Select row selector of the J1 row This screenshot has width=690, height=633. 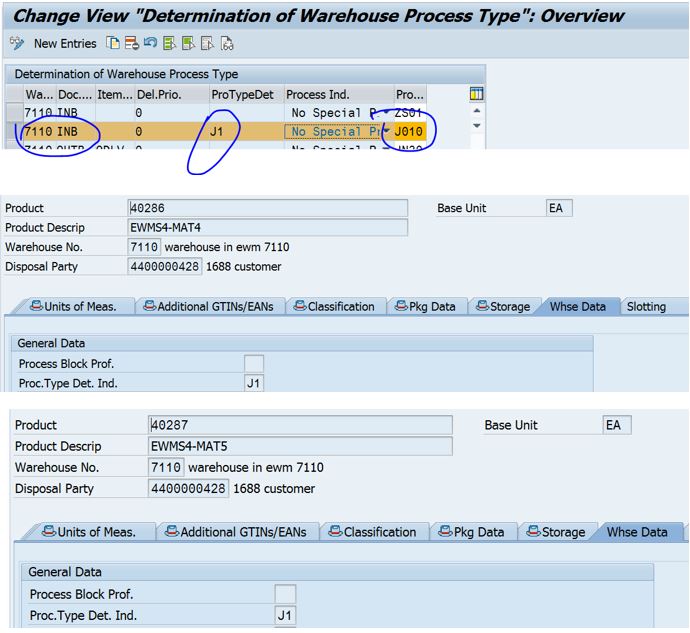tap(13, 132)
